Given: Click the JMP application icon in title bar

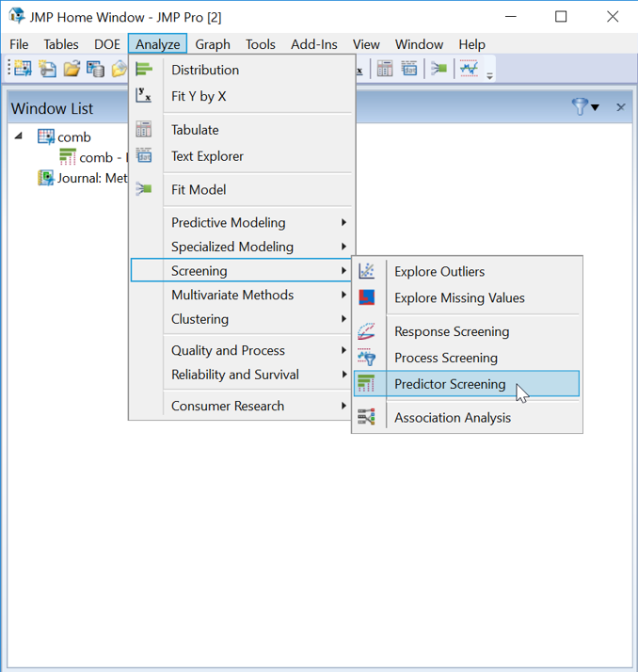Looking at the screenshot, I should coord(17,16).
